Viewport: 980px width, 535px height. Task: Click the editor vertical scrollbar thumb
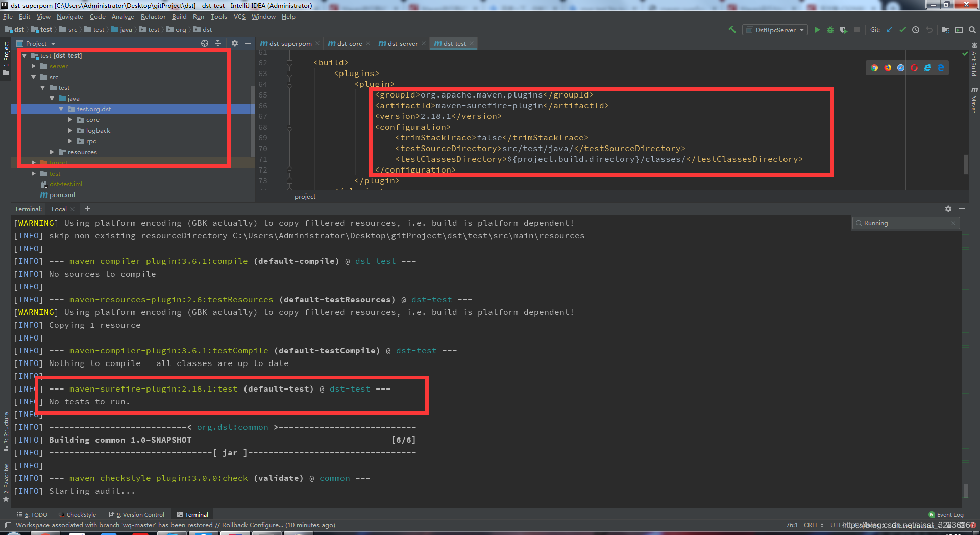tap(966, 164)
